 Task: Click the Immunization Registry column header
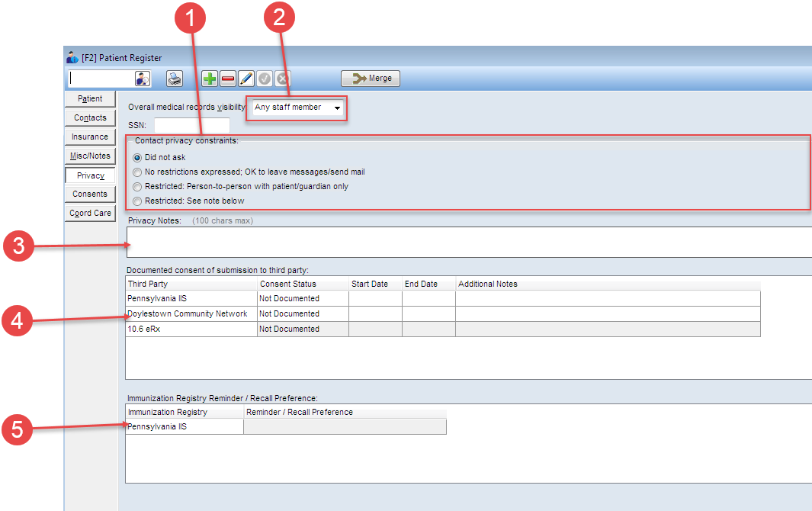185,412
